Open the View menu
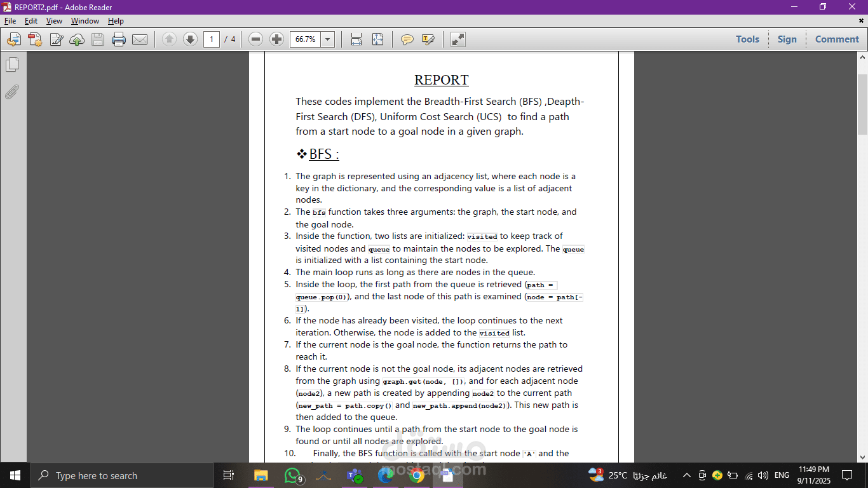This screenshot has width=868, height=488. pyautogui.click(x=54, y=21)
